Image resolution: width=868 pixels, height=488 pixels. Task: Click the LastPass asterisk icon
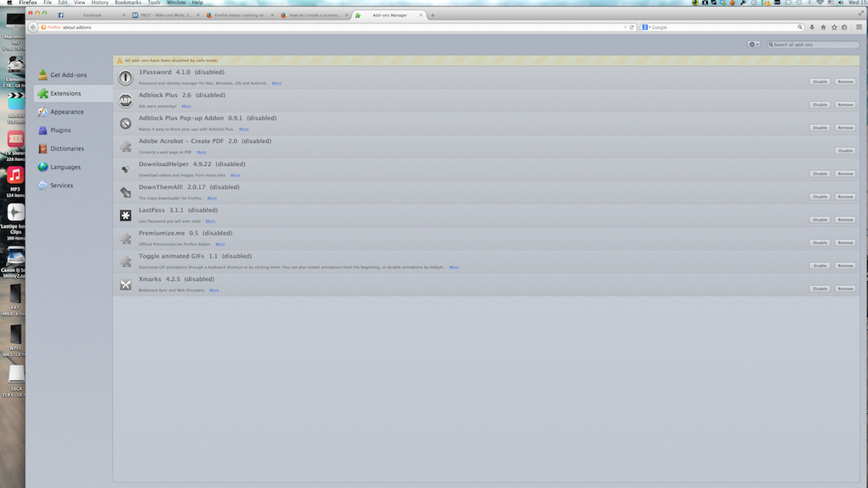tap(125, 215)
